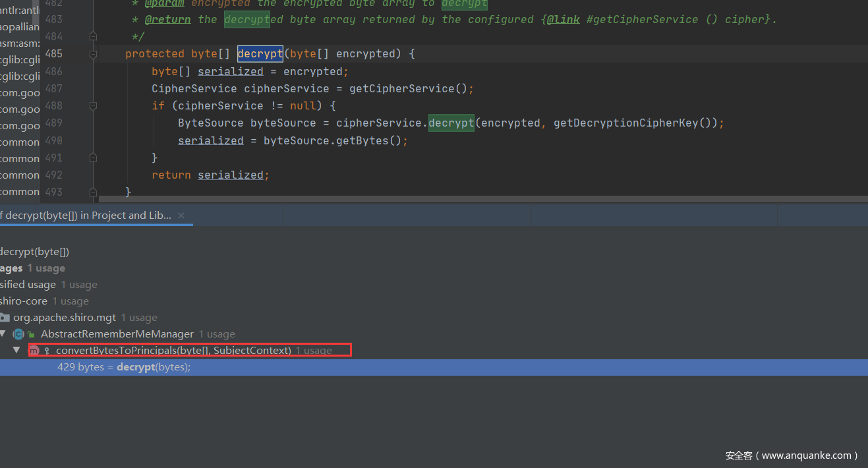The image size is (868, 468).
Task: Click the green lock icon next to AbstractRememberMeManager
Action: click(x=31, y=335)
